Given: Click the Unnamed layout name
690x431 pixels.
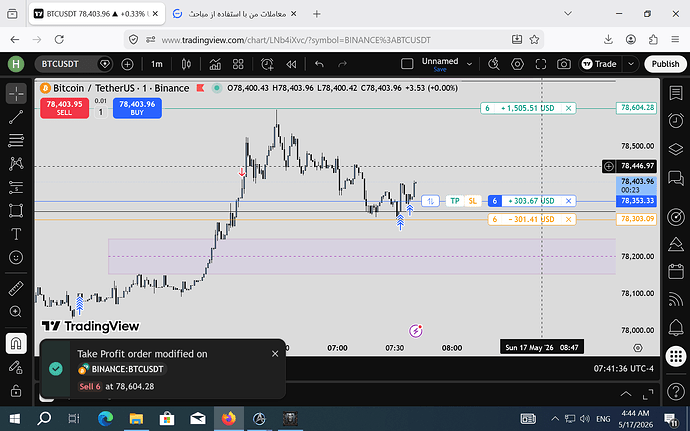Looking at the screenshot, I should 440,64.
